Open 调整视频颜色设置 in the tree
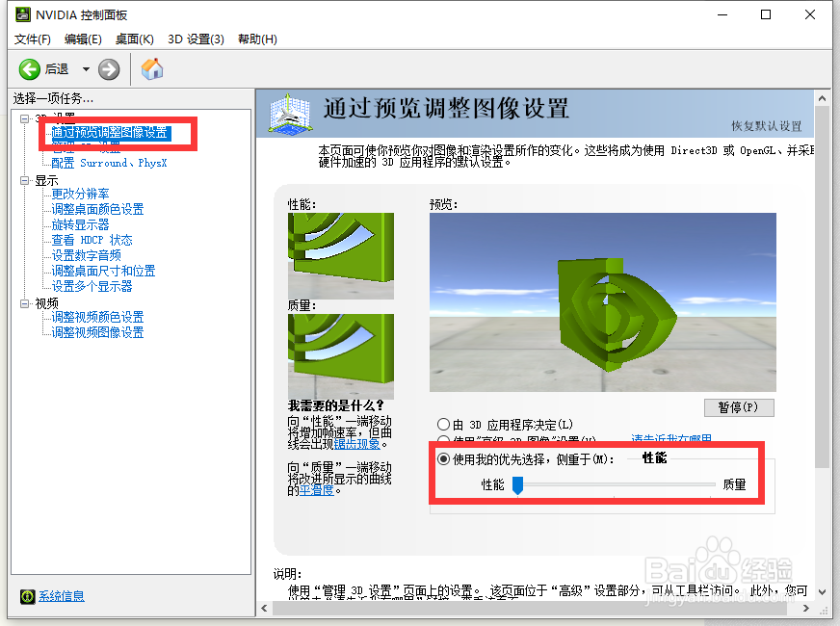This screenshot has height=626, width=840. [97, 317]
